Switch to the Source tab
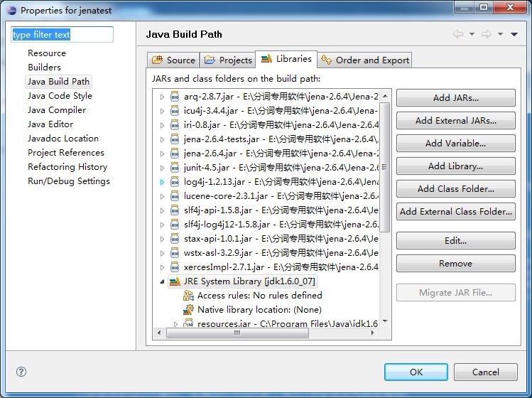The image size is (532, 398). [173, 60]
